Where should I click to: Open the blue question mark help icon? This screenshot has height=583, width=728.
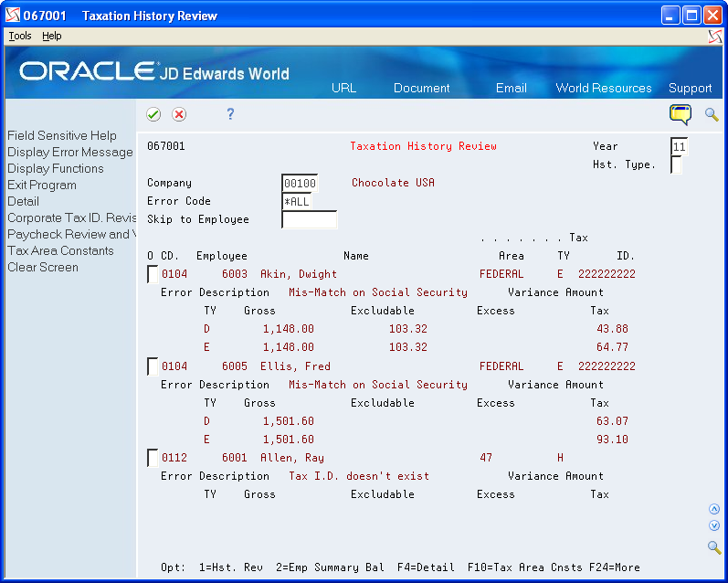[230, 114]
